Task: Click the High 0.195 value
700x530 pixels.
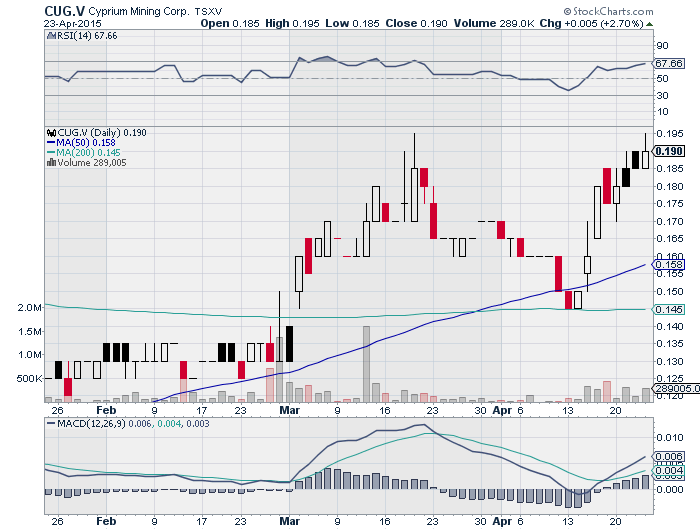Action: [x=292, y=23]
